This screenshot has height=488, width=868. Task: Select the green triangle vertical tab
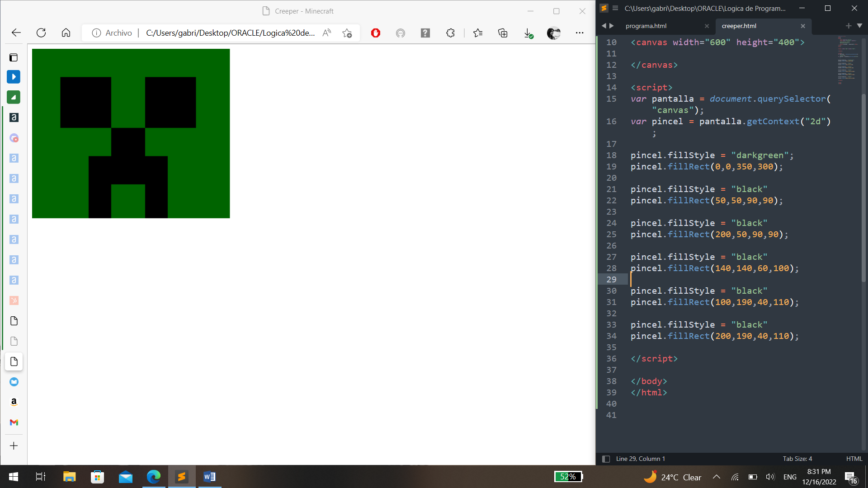(x=14, y=97)
